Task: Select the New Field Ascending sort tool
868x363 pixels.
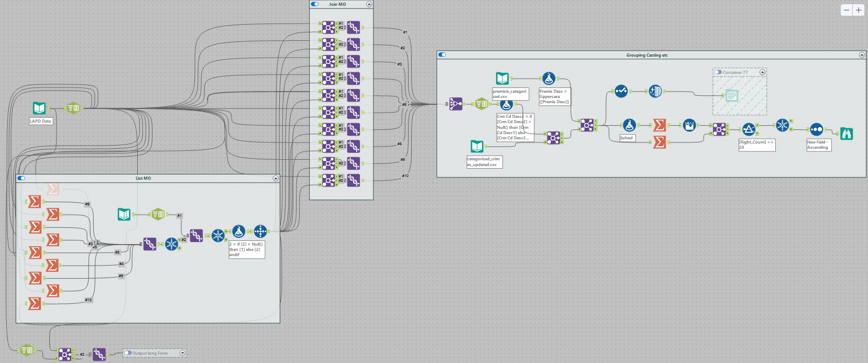Action: [x=817, y=129]
